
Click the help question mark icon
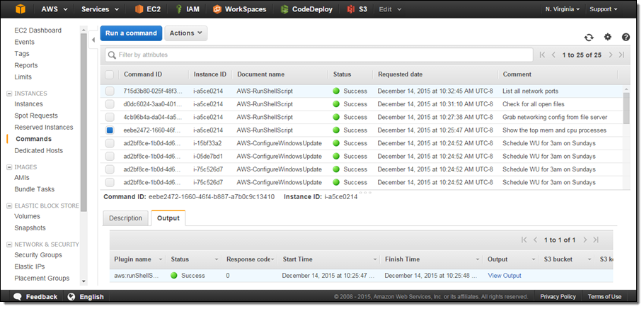click(x=626, y=37)
